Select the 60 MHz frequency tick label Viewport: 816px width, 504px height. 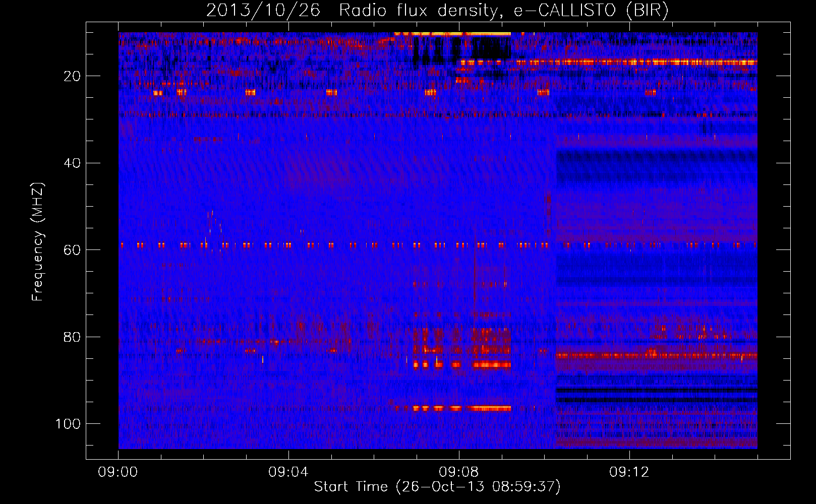[72, 250]
